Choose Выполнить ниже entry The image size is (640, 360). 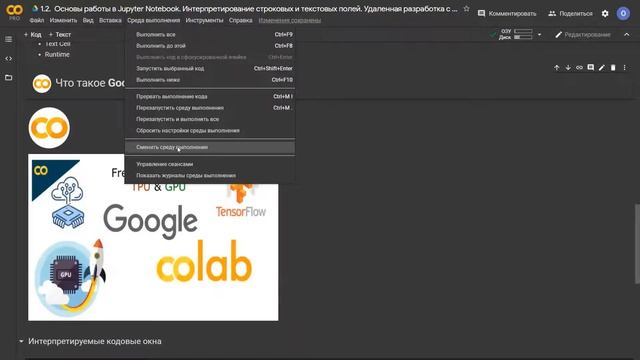point(210,80)
